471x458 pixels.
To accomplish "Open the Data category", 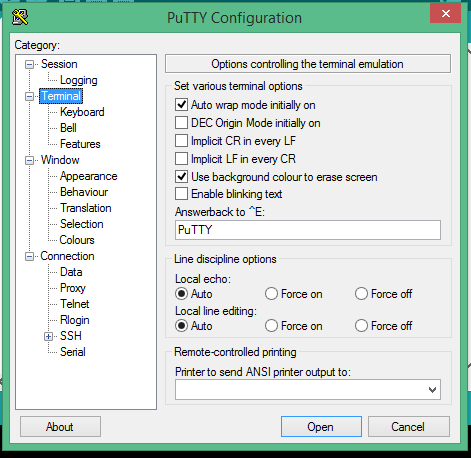I will [x=71, y=272].
